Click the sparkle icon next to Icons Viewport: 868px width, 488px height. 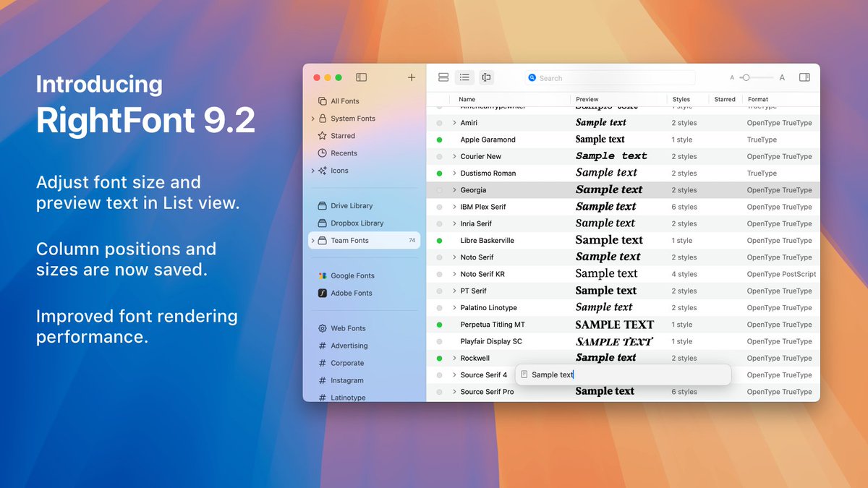click(x=323, y=171)
